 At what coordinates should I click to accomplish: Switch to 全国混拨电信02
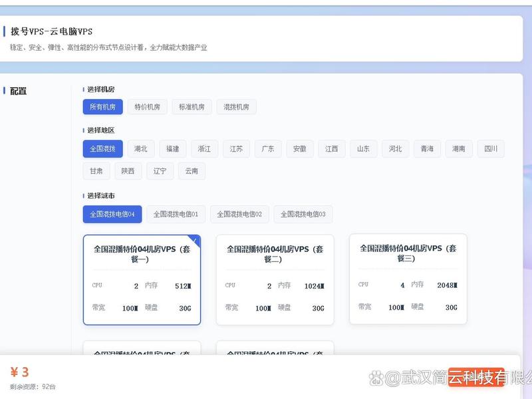(x=239, y=214)
